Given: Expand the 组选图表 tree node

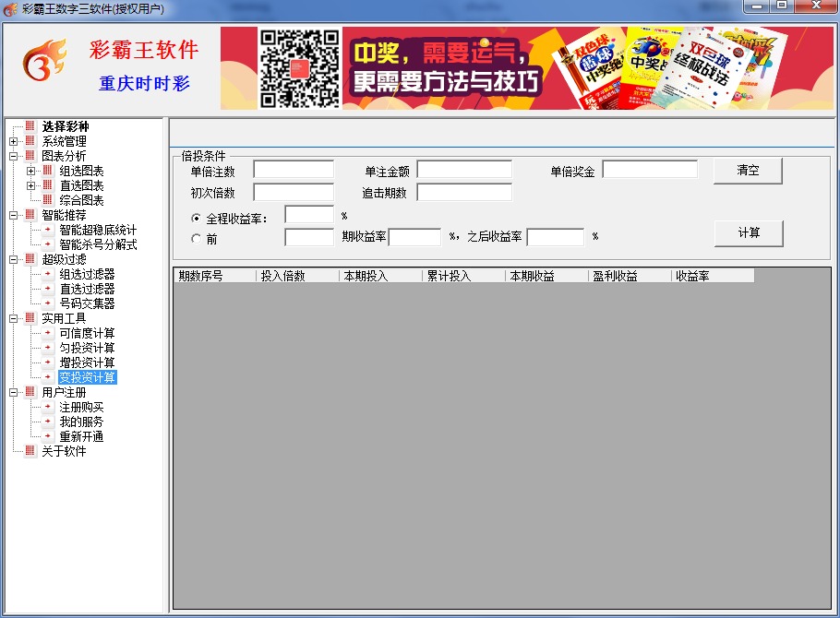Looking at the screenshot, I should (30, 171).
